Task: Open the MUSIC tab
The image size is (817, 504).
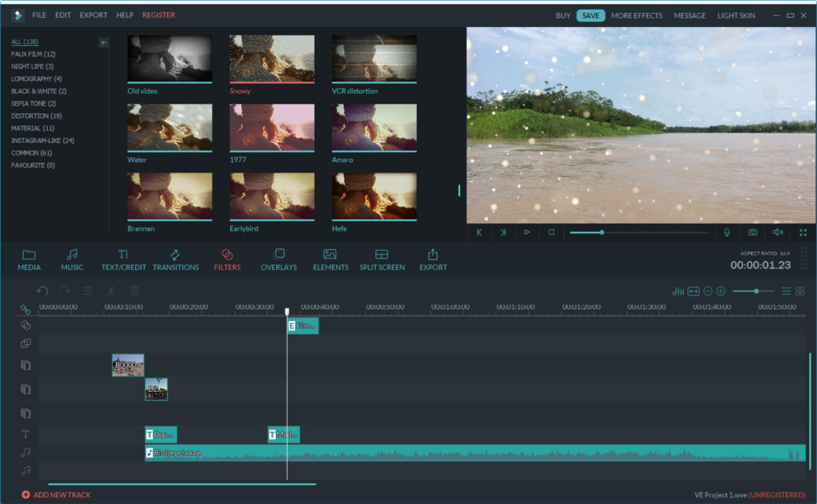Action: 72,260
